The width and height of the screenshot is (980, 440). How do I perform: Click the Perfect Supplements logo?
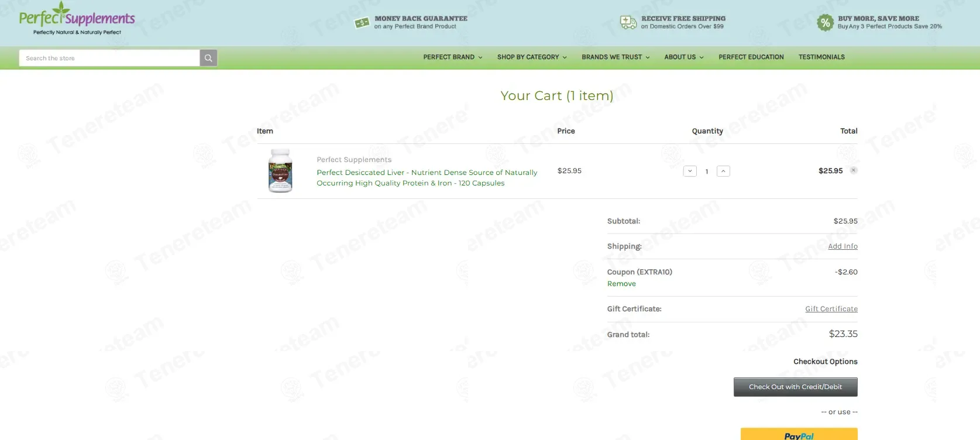(77, 19)
